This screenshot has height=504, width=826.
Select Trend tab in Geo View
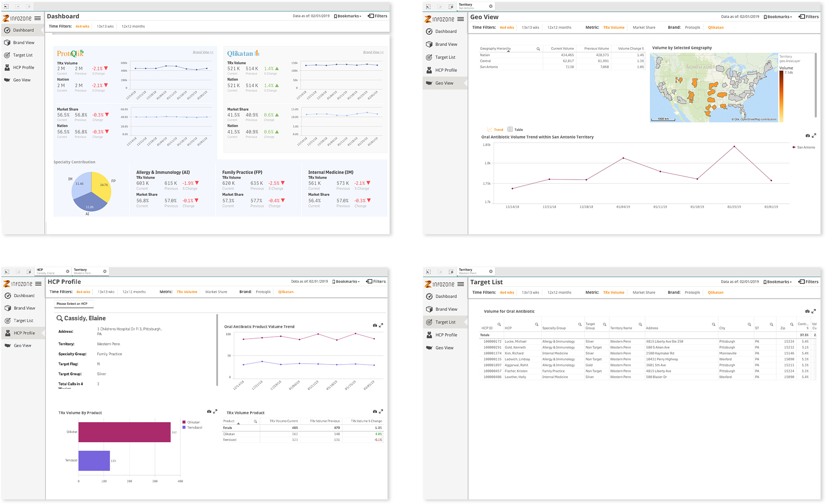[x=495, y=130]
